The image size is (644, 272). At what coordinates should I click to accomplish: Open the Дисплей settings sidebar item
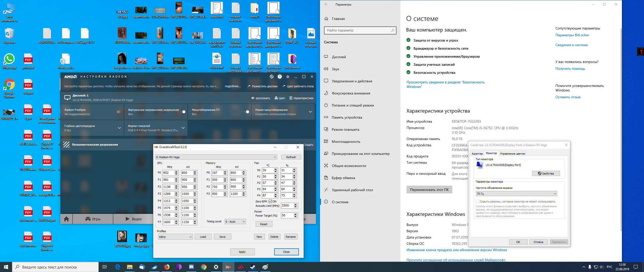pos(339,57)
